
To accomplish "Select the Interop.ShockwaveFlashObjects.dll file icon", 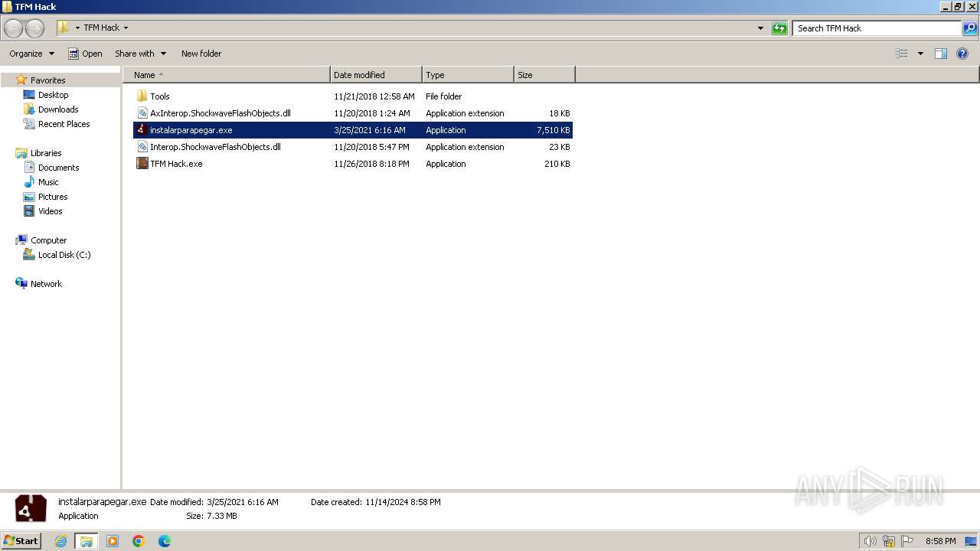I will [142, 147].
